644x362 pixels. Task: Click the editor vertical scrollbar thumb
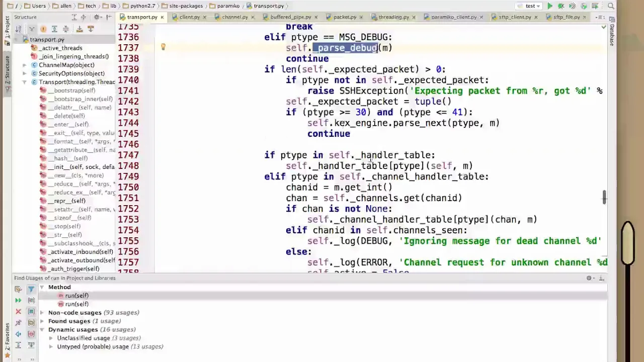604,197
